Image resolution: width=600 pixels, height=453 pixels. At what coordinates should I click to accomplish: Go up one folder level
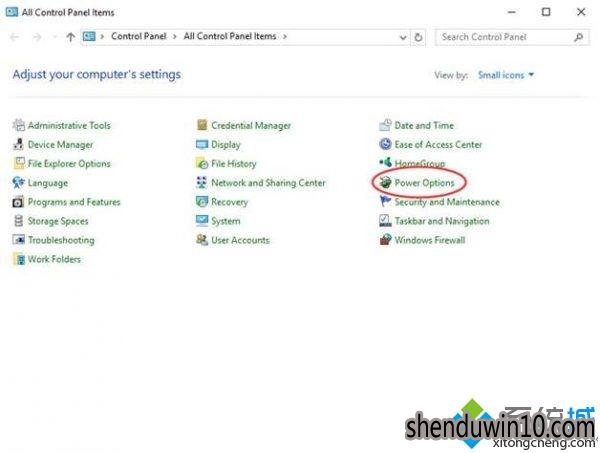point(70,37)
